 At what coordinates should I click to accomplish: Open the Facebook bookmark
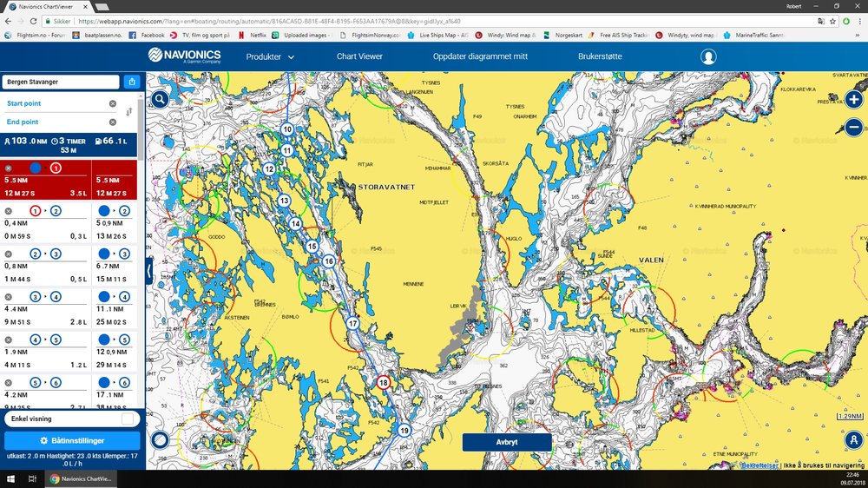[147, 35]
